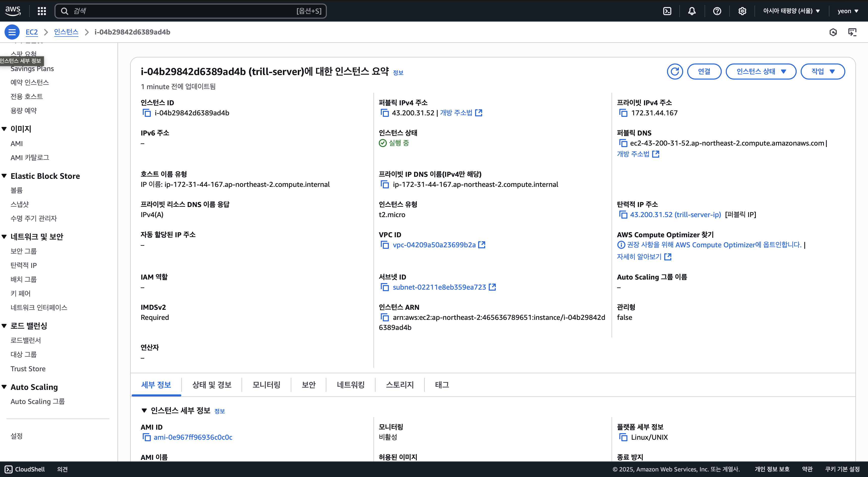The height and width of the screenshot is (477, 868).
Task: Click the 연결 connect button
Action: pos(704,71)
